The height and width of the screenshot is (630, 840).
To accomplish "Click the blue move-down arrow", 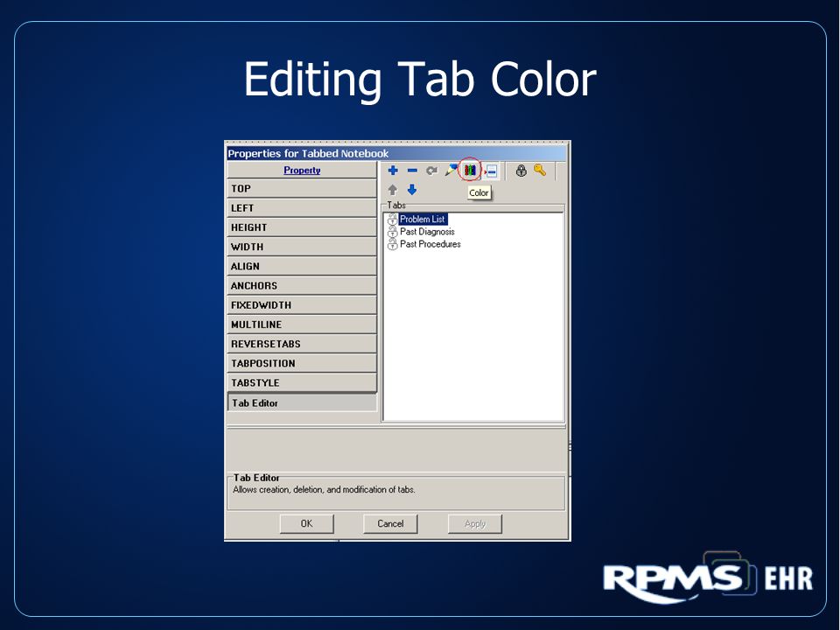I will 412,190.
